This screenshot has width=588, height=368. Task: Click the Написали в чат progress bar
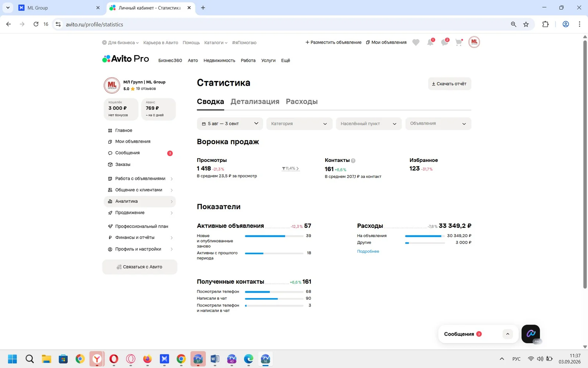pos(274,299)
